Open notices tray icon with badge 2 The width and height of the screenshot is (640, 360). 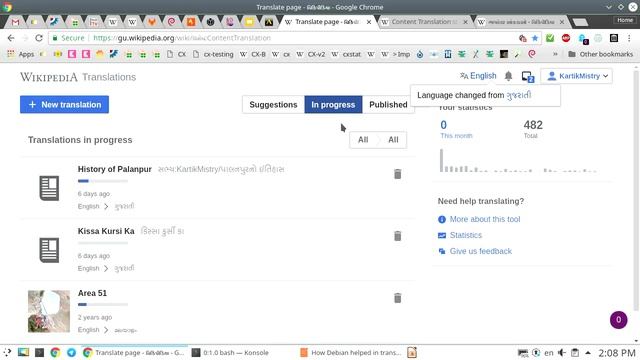tap(528, 76)
